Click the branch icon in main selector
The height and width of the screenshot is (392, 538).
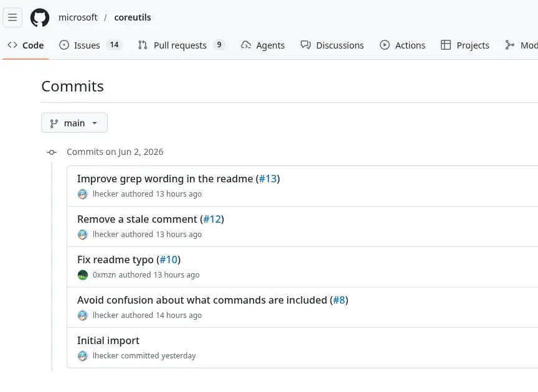pos(54,123)
